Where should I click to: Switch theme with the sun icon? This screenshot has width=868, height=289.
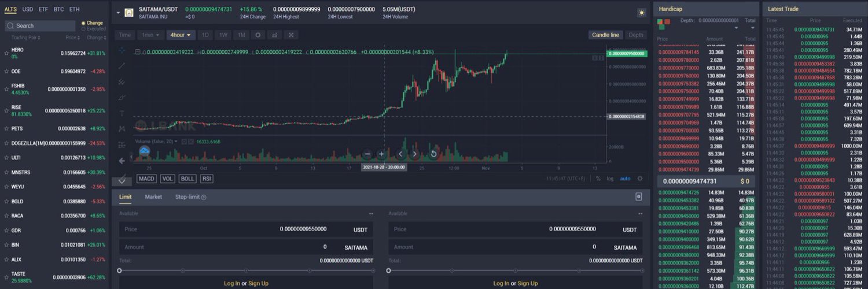coord(641,13)
